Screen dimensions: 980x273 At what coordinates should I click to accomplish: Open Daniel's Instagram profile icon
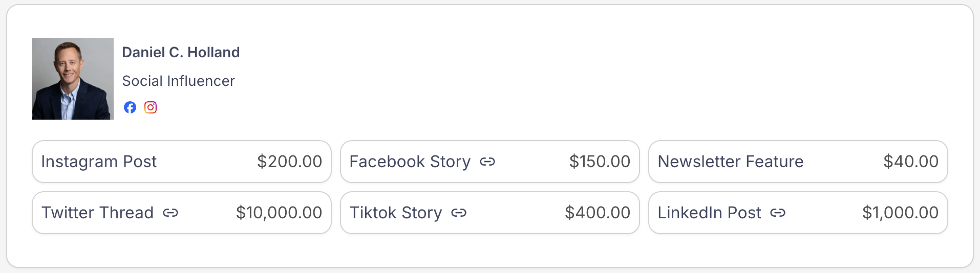151,107
